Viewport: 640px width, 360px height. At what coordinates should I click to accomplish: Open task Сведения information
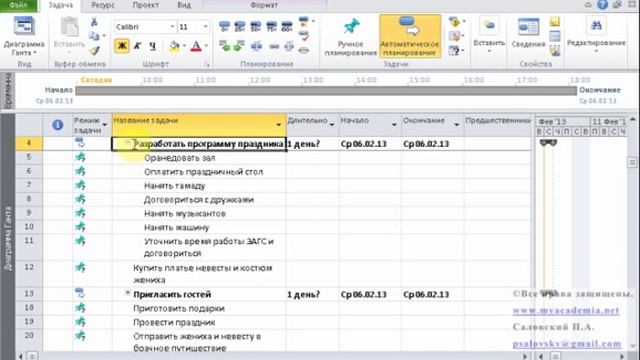tap(529, 33)
